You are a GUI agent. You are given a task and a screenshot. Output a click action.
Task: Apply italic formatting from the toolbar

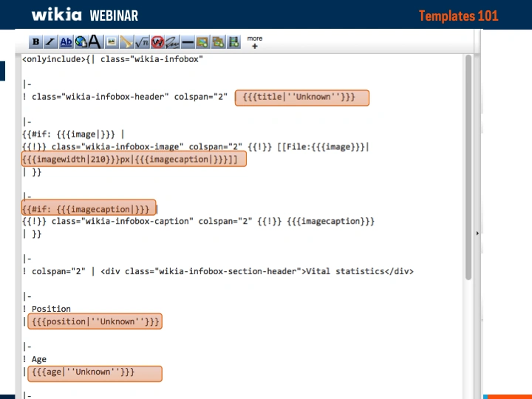click(50, 42)
